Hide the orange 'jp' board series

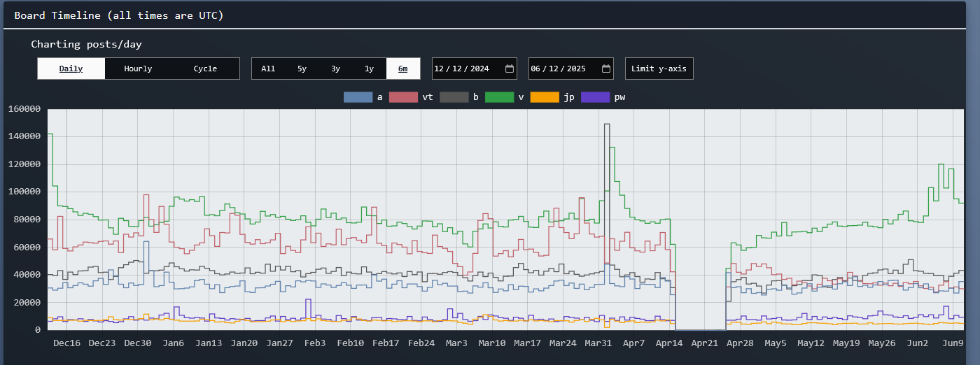pos(545,97)
